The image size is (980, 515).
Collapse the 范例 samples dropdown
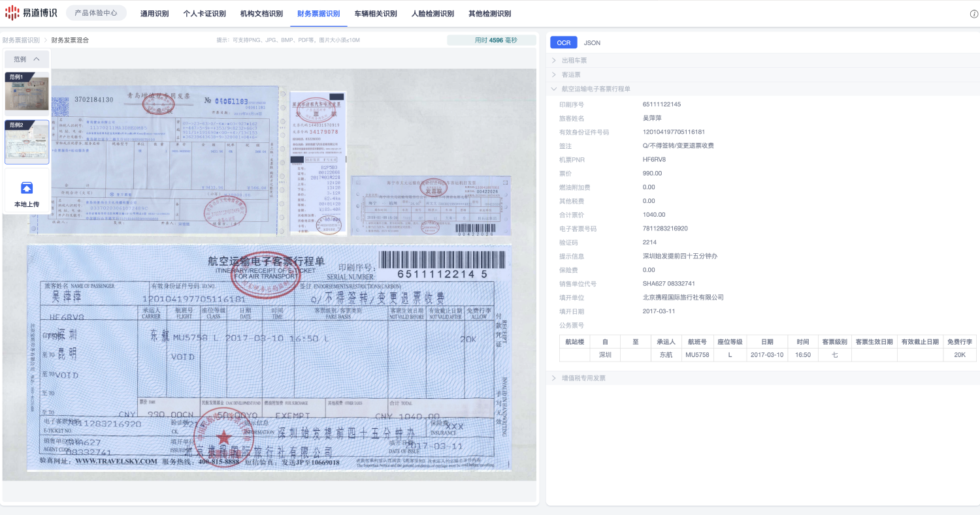pyautogui.click(x=27, y=59)
